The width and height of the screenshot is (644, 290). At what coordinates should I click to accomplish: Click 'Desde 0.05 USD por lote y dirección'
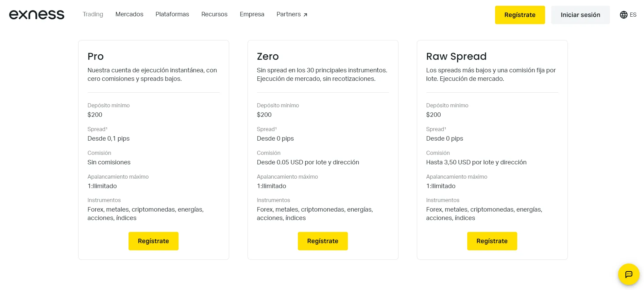point(308,162)
